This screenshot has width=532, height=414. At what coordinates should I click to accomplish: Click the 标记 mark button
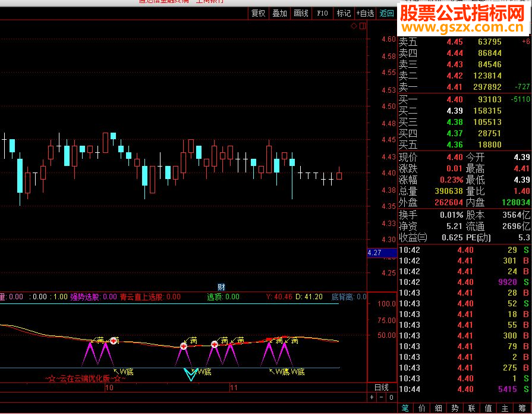(344, 13)
